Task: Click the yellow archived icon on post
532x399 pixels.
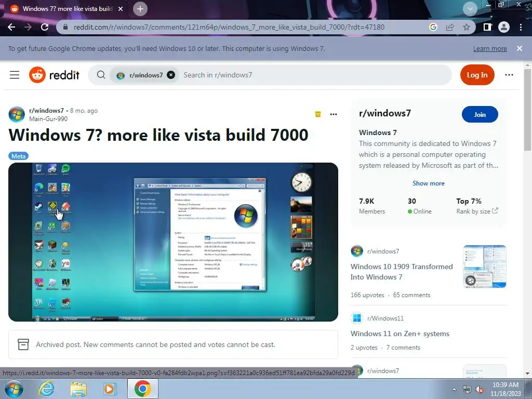Action: click(318, 114)
